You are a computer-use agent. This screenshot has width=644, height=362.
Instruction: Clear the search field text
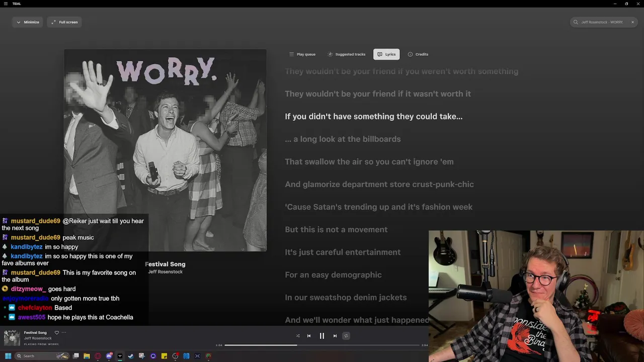(x=632, y=22)
